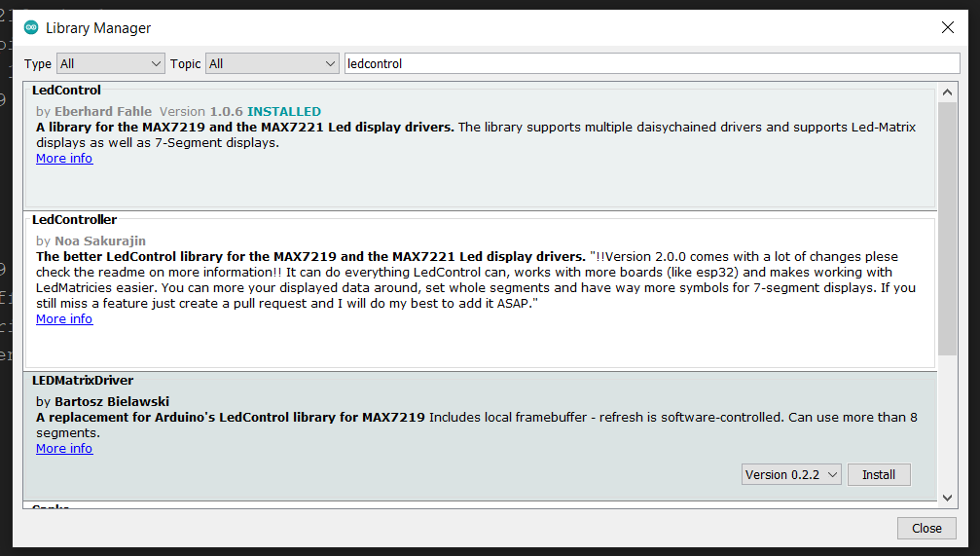Viewport: 980px width, 556px height.
Task: Click the INSTALLED status label
Action: point(284,111)
